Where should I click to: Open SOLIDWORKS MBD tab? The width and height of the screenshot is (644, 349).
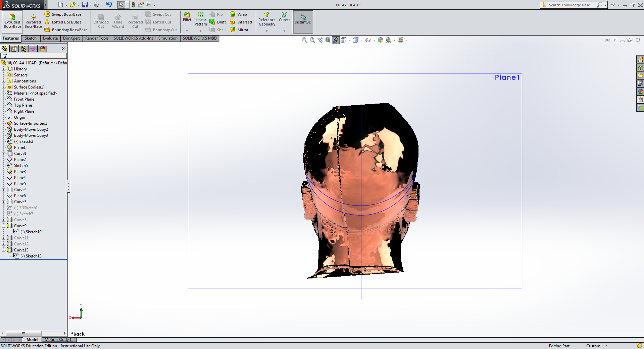click(x=200, y=38)
